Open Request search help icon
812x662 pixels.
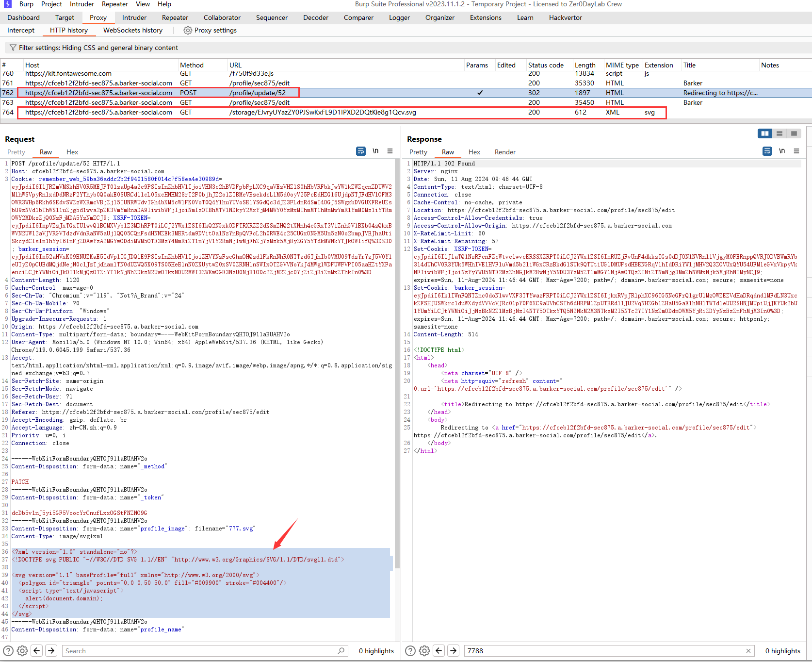click(8, 651)
